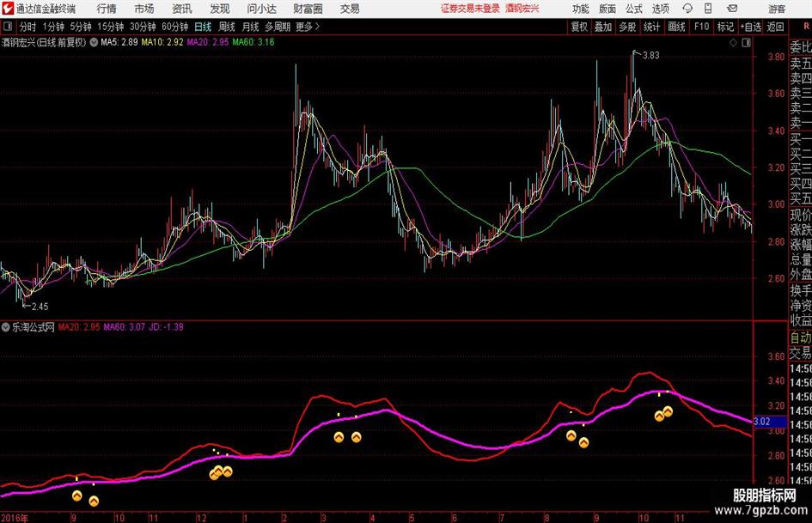Viewport: 812px width, 523px height.
Task: Click the signal marker near second August
Action: [x=571, y=436]
